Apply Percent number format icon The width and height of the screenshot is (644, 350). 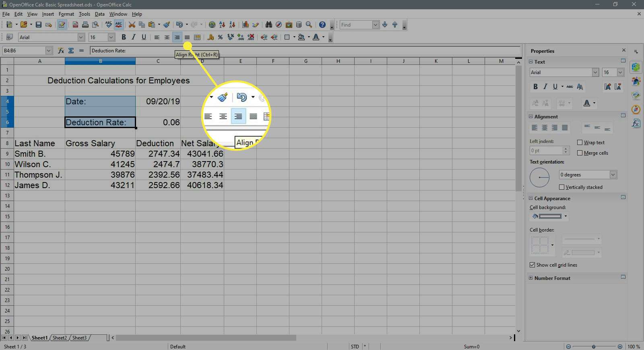[220, 37]
